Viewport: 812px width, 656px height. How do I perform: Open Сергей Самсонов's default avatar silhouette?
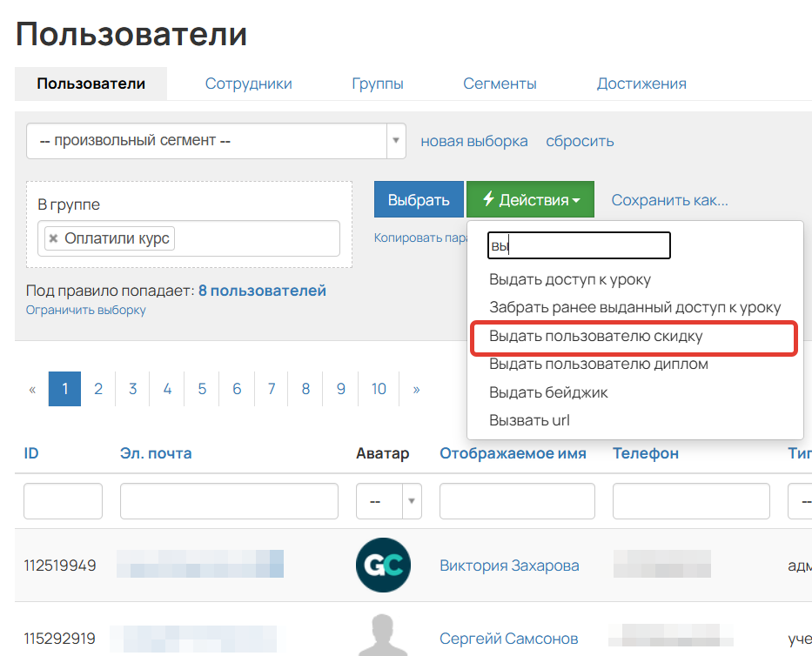click(383, 635)
